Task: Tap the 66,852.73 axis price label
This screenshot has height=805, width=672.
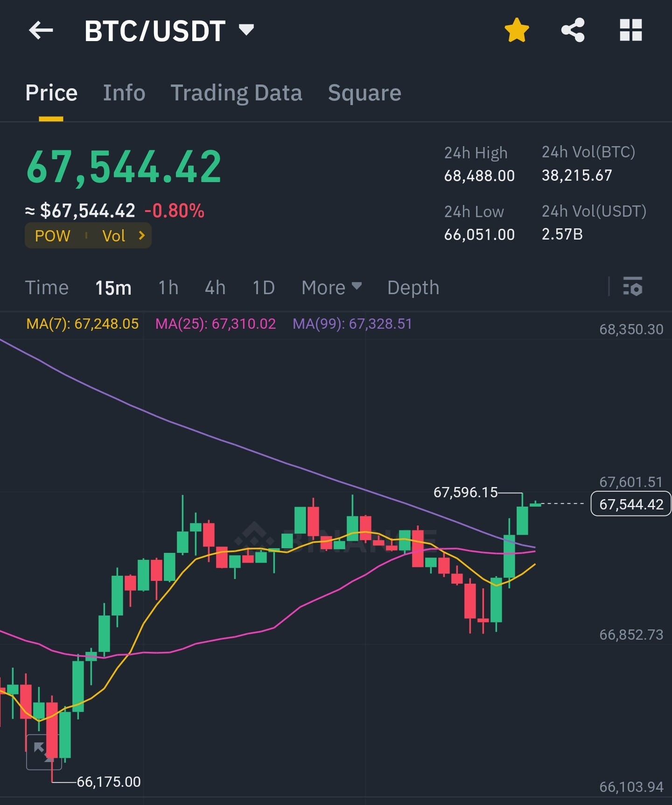Action: [631, 635]
